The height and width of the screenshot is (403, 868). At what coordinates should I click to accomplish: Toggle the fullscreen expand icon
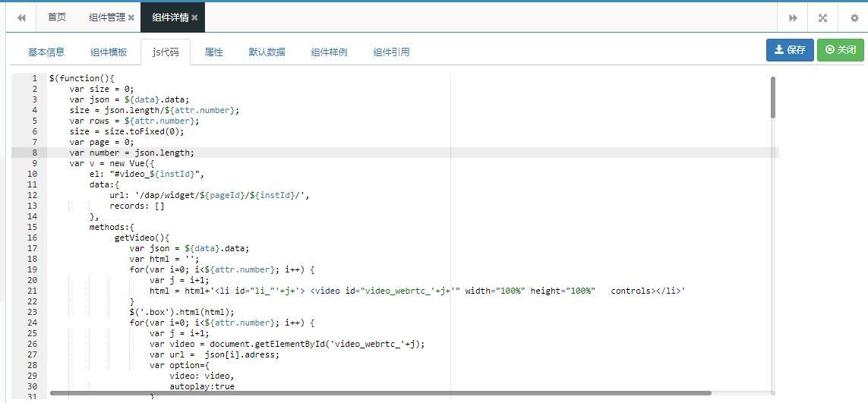point(823,17)
